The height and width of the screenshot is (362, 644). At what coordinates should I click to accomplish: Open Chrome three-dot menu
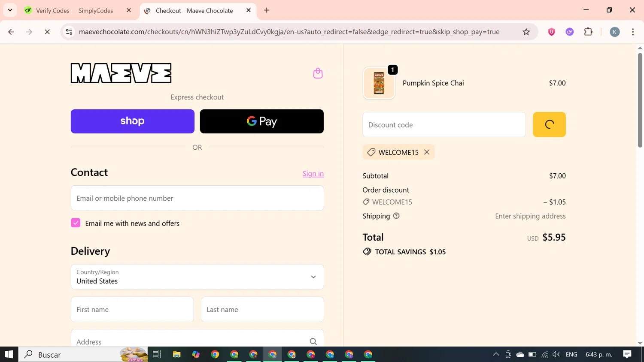[633, 32]
